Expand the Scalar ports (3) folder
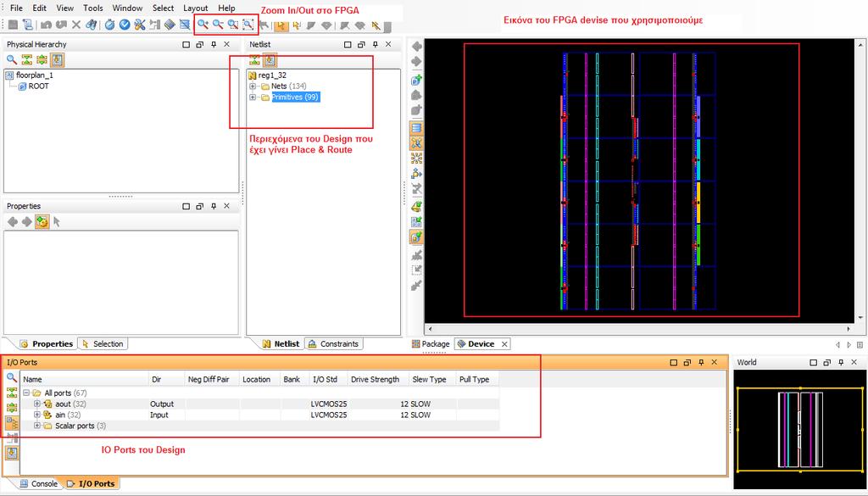 point(37,426)
